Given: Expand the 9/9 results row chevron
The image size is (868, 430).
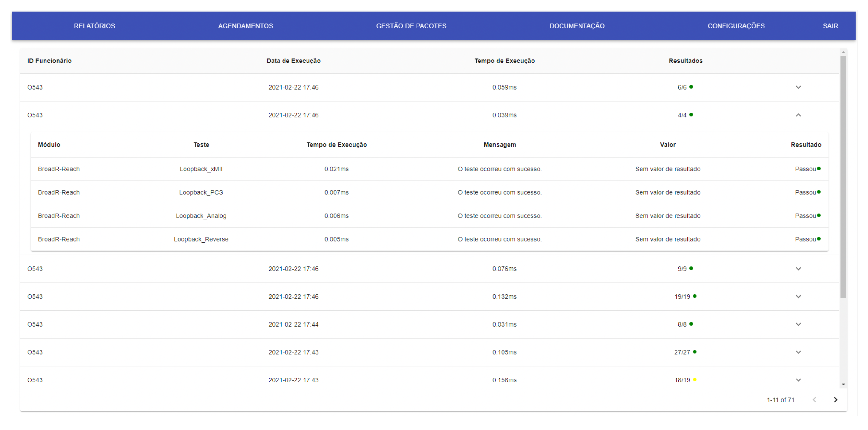Looking at the screenshot, I should (x=798, y=269).
